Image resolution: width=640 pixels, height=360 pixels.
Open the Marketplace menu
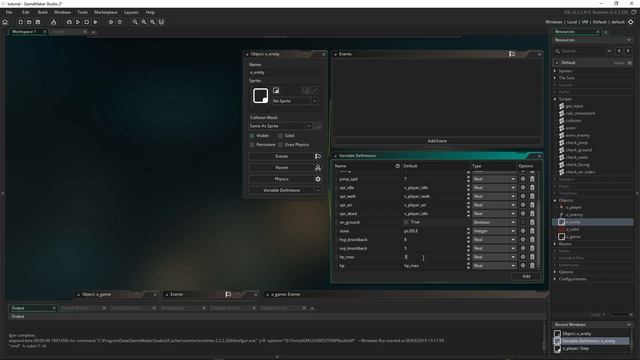coord(106,12)
